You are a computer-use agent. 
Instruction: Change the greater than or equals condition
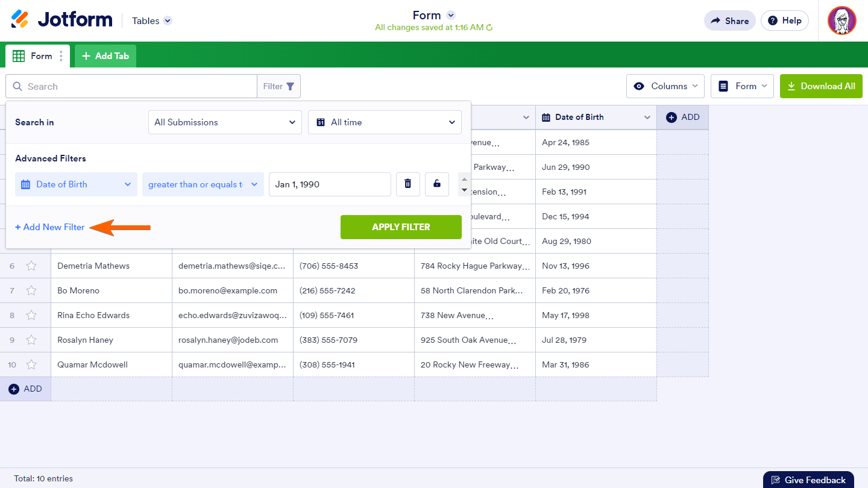(203, 184)
